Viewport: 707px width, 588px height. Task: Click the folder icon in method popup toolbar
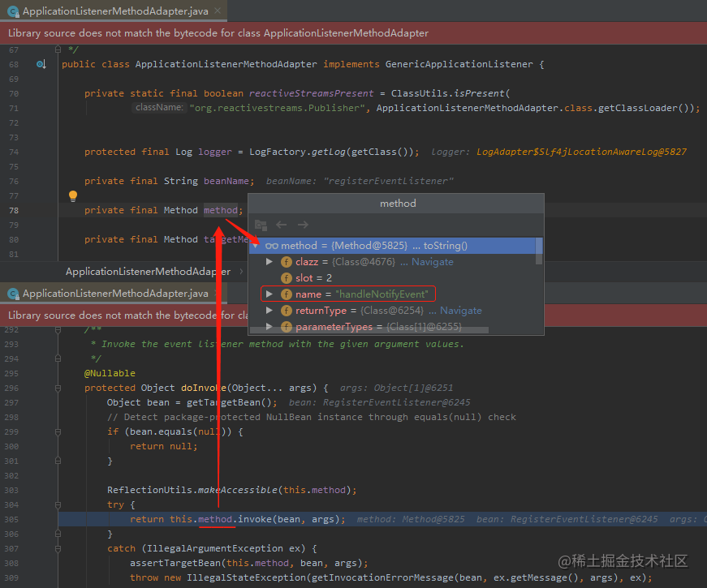(261, 225)
